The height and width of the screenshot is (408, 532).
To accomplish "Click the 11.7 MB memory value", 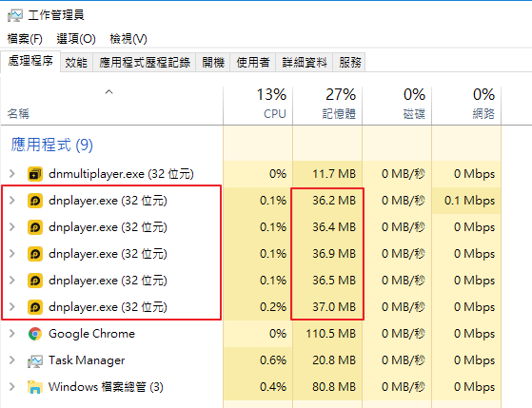I will (334, 174).
